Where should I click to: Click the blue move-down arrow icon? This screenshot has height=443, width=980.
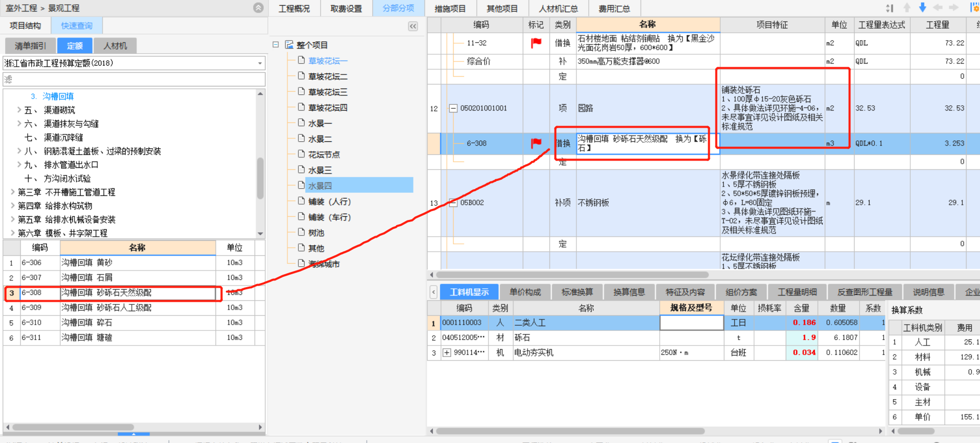pyautogui.click(x=922, y=7)
